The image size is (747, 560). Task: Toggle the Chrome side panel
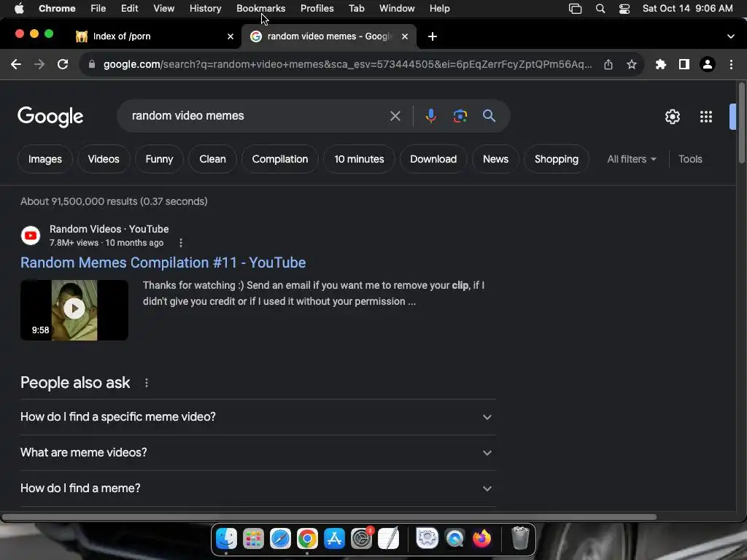click(684, 64)
